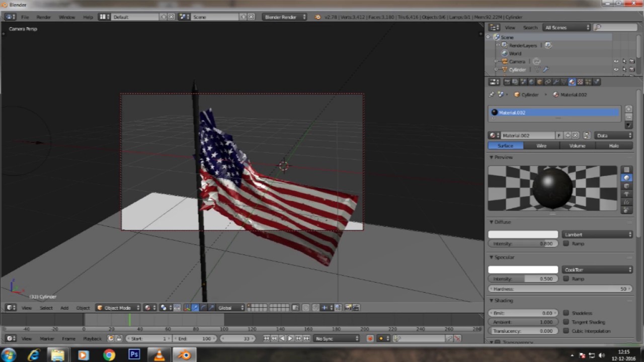Select cube preview shape for material
Image resolution: width=644 pixels, height=362 pixels.
(626, 186)
